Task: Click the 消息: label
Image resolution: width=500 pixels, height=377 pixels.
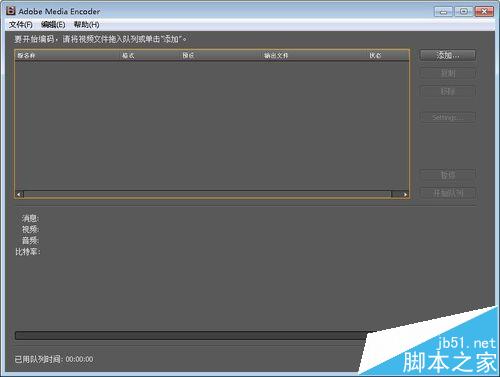Action: [30, 218]
